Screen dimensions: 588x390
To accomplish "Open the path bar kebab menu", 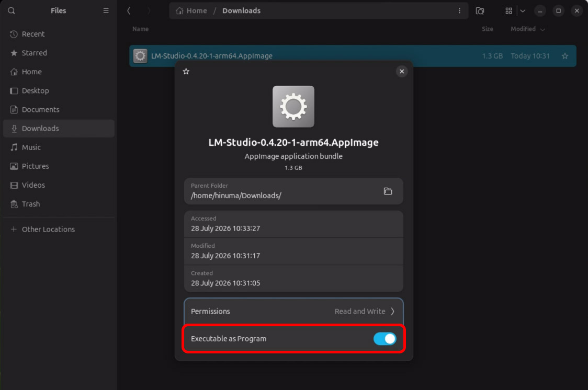I will (x=459, y=10).
